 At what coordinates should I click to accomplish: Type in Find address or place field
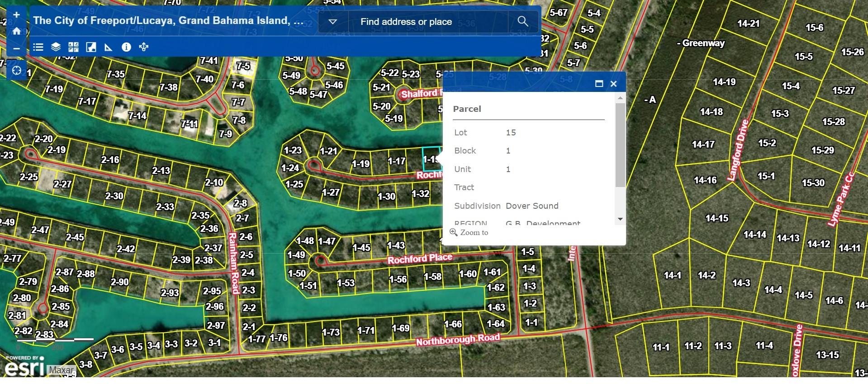[x=427, y=22]
